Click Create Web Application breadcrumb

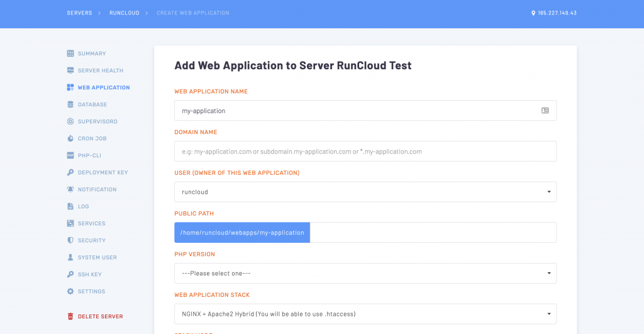(193, 13)
